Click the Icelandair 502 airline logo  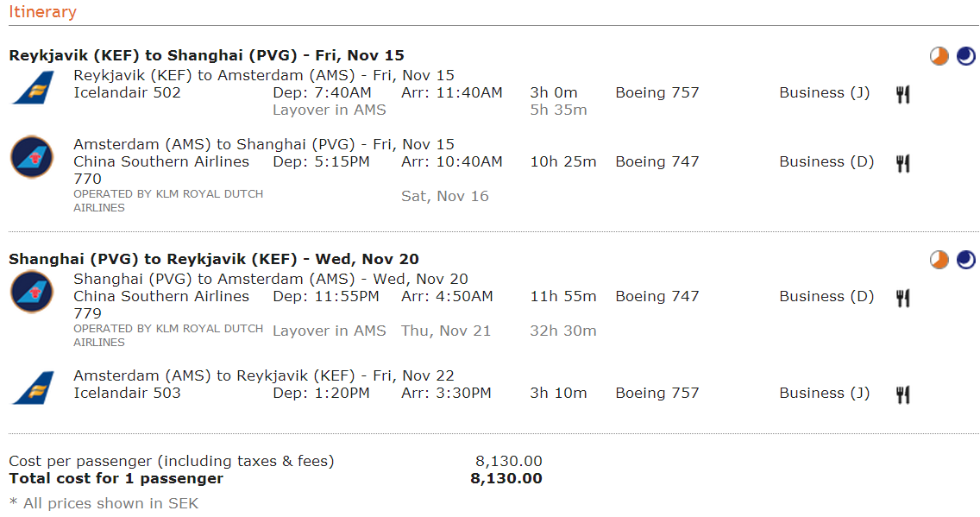(33, 87)
